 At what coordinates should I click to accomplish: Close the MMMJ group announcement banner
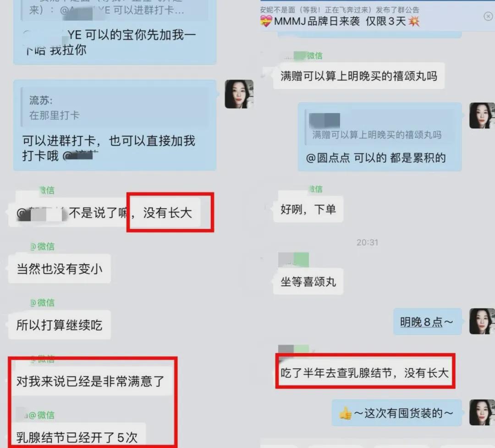click(489, 16)
